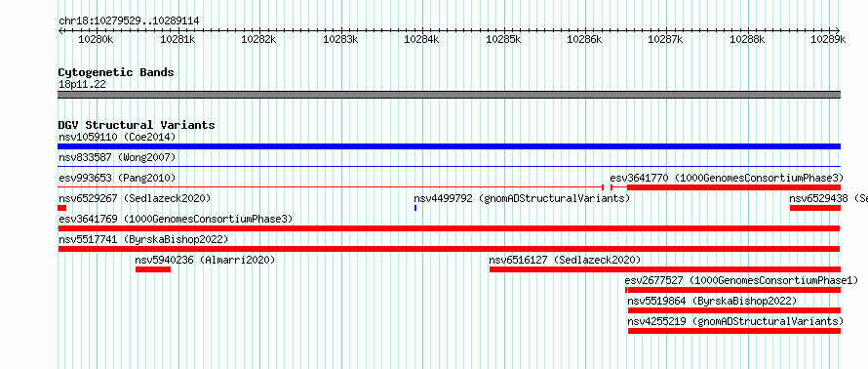Image resolution: width=868 pixels, height=369 pixels.
Task: Select the long red esv3641769 bar
Action: pyautogui.click(x=449, y=228)
